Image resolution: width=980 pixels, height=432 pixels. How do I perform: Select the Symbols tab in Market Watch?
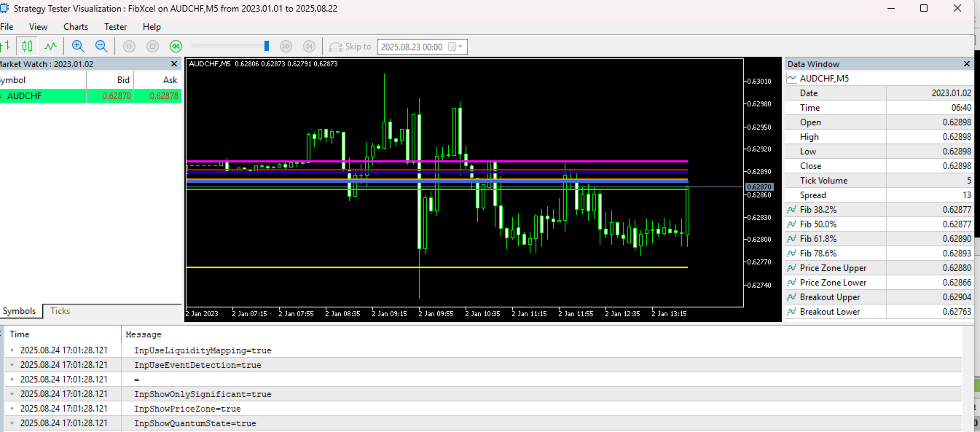click(x=19, y=311)
